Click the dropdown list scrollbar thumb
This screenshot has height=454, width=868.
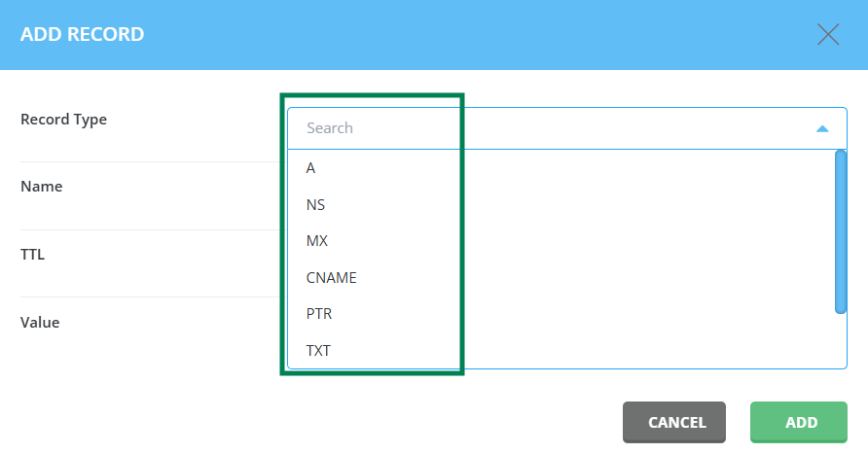click(x=841, y=231)
